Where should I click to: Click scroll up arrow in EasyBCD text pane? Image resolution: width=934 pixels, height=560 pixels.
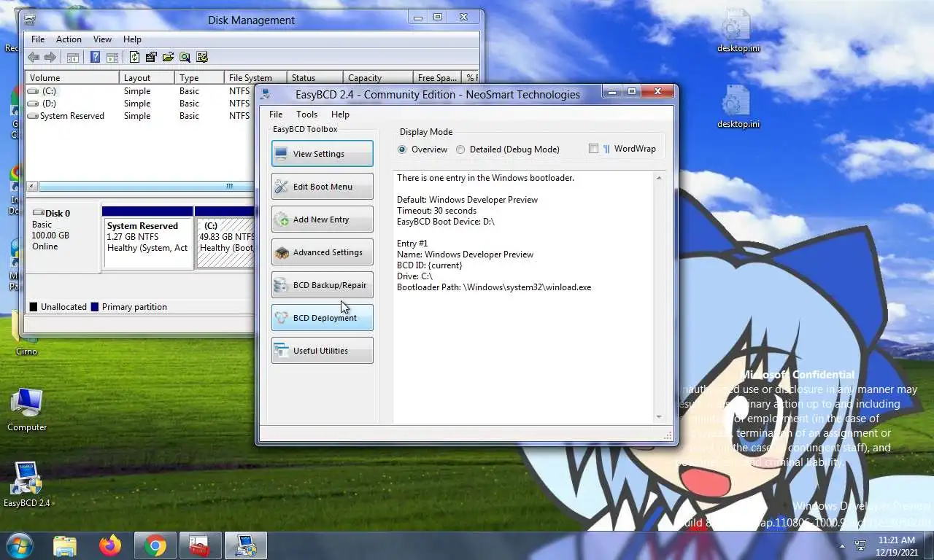click(x=659, y=178)
